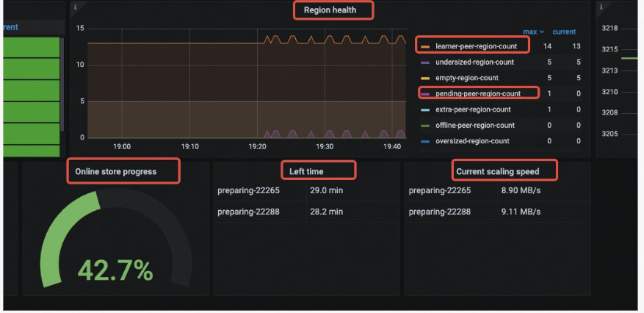Click the 29.0 min cell
644x313 pixels.
pyautogui.click(x=327, y=190)
